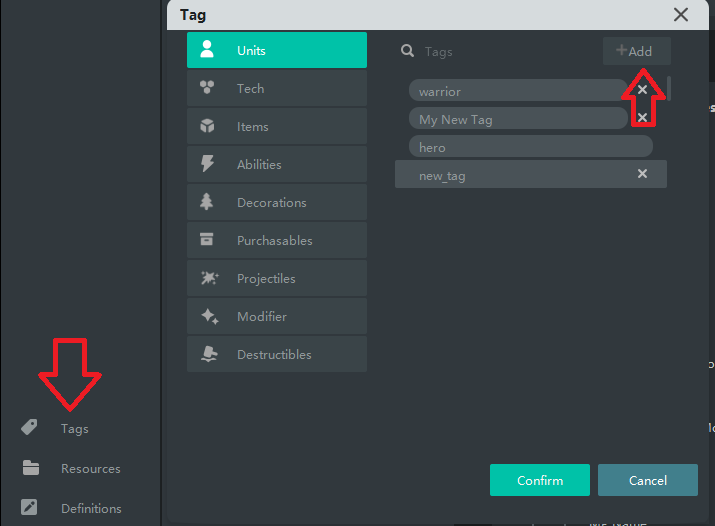This screenshot has height=526, width=715.
Task: Select the warrior tag
Action: 518,90
